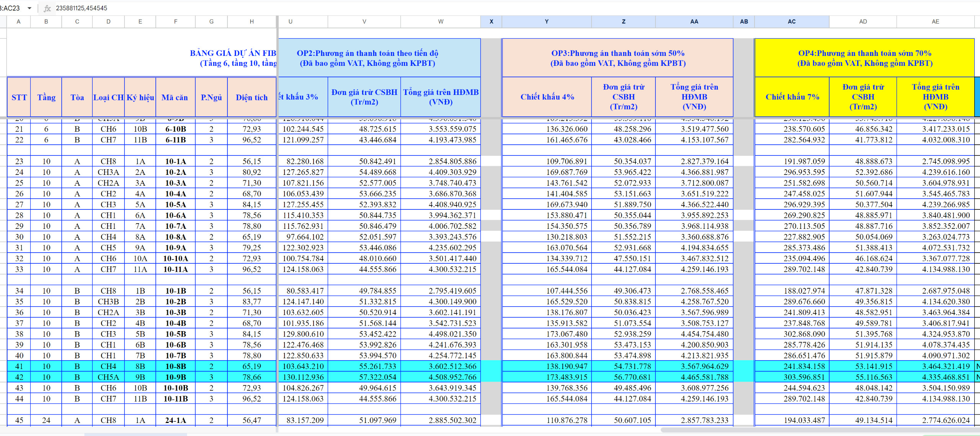Click the OP4 yellow header cell
The width and height of the screenshot is (980, 436).
(x=864, y=58)
